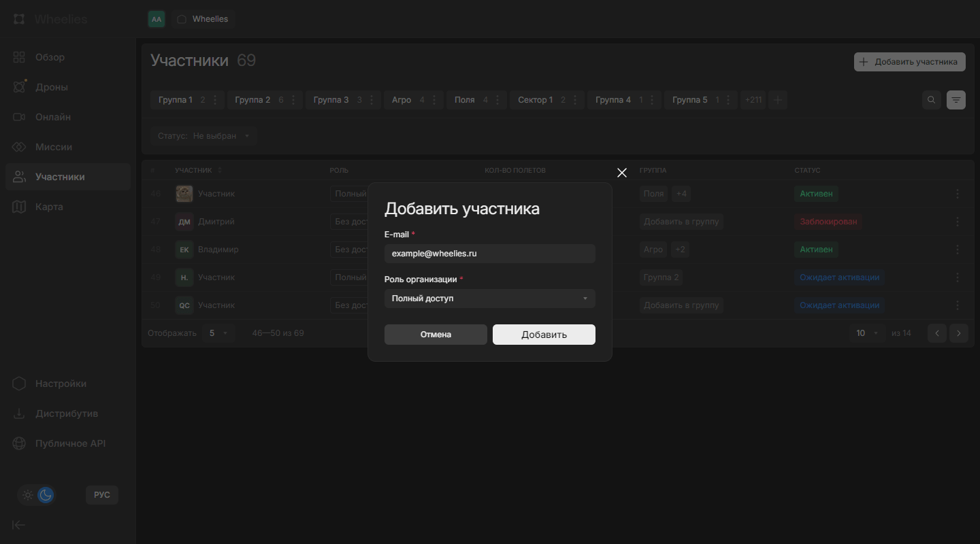Click the E-mail input field
Viewport: 980px width, 544px height.
pyautogui.click(x=489, y=254)
